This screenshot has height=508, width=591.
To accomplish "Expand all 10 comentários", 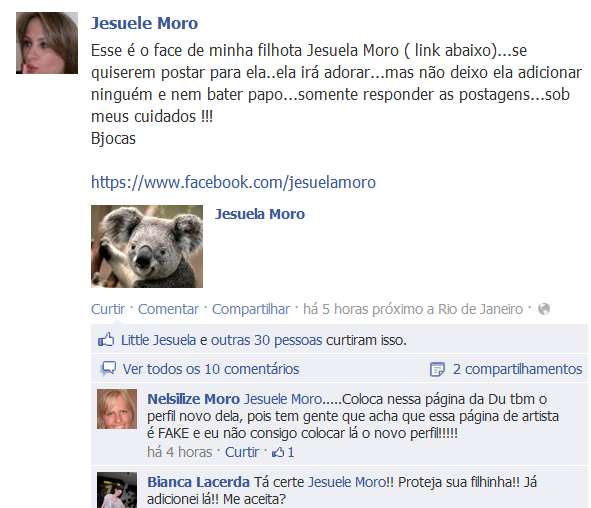I will coord(211,369).
